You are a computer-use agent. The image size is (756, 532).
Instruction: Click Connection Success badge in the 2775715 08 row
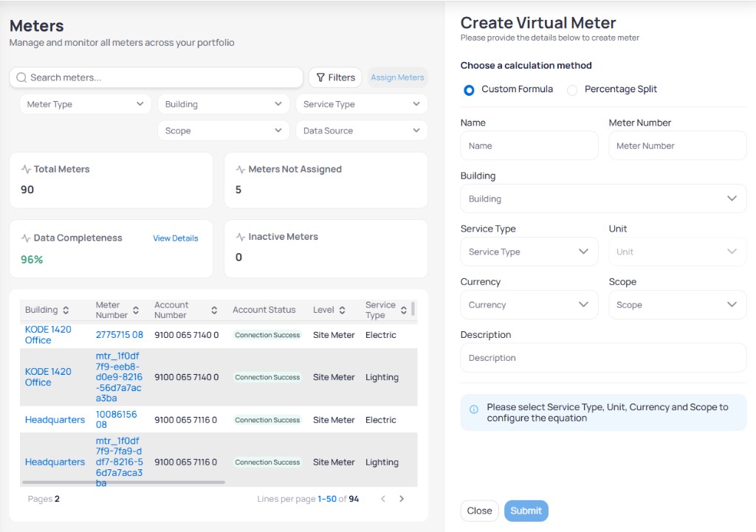(x=267, y=335)
